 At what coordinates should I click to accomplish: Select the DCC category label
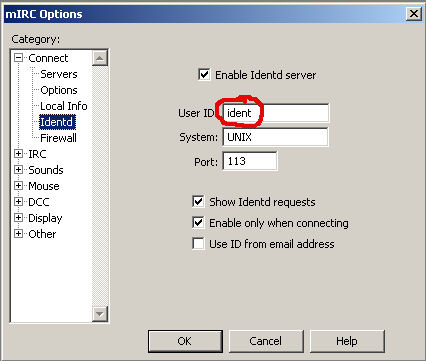(x=39, y=202)
